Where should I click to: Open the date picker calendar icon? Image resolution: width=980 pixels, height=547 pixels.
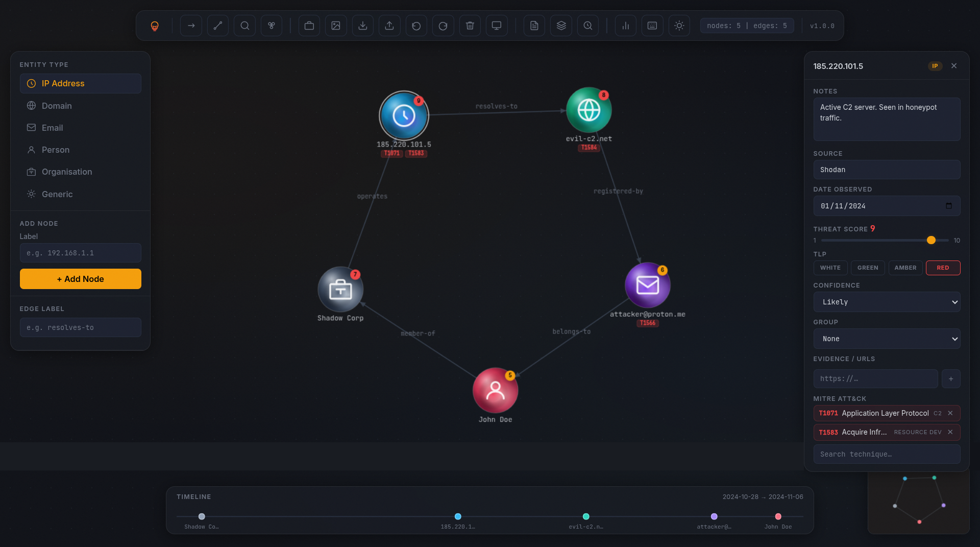click(949, 206)
